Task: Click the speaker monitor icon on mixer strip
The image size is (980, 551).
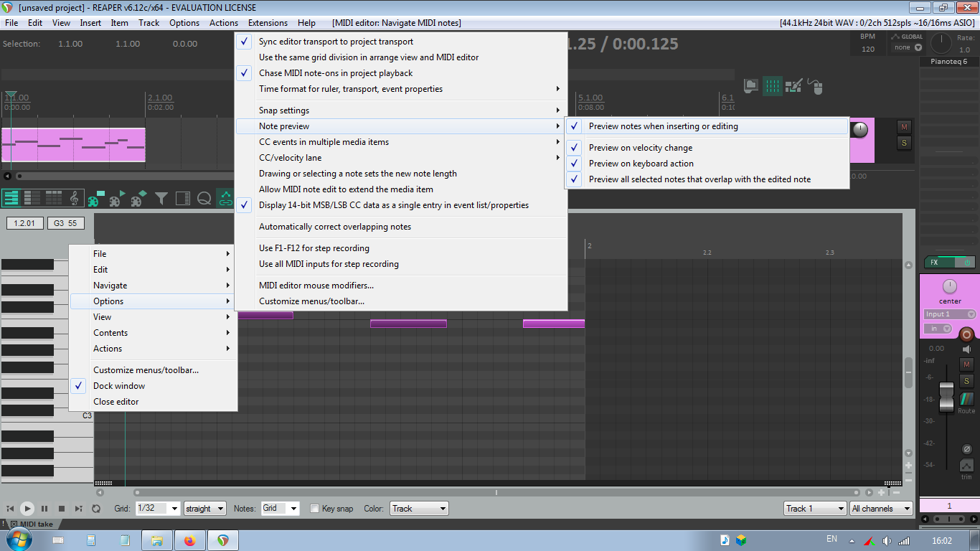Action: [x=966, y=349]
